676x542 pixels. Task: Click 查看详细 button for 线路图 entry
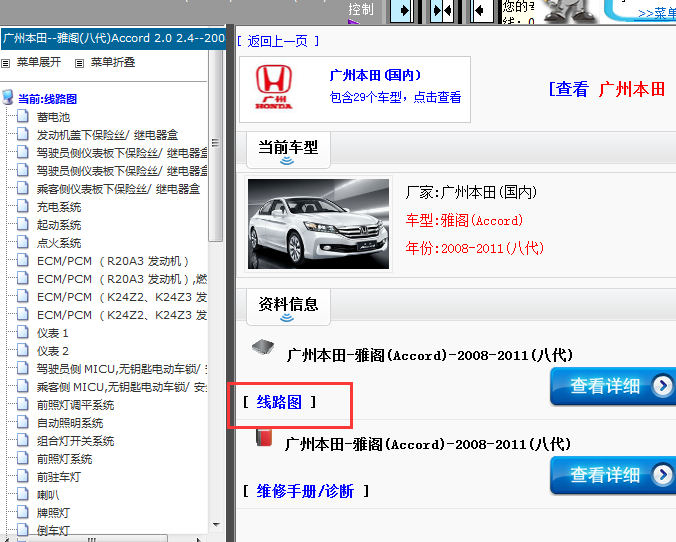(x=613, y=386)
